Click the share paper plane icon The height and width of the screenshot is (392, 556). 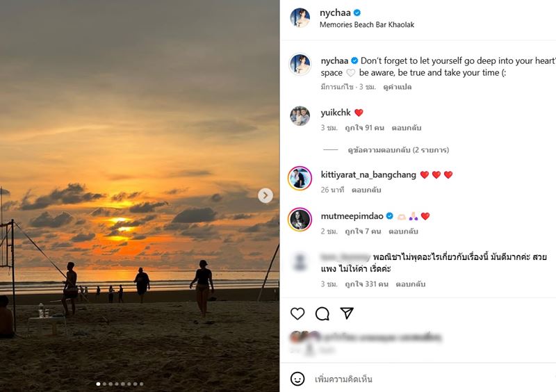click(347, 313)
